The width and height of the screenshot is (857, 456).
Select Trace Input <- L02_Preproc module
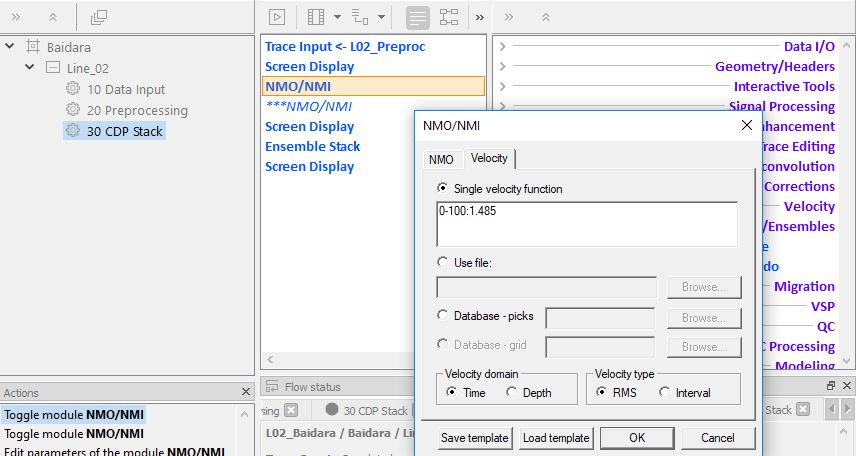tap(345, 46)
